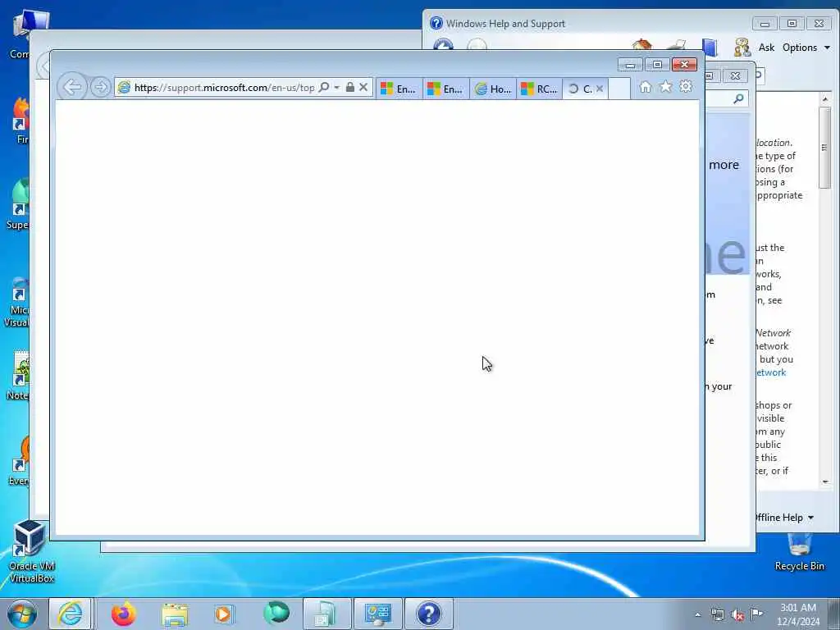Click Back in Windows Help and Support
This screenshot has height=630, width=840.
443,45
